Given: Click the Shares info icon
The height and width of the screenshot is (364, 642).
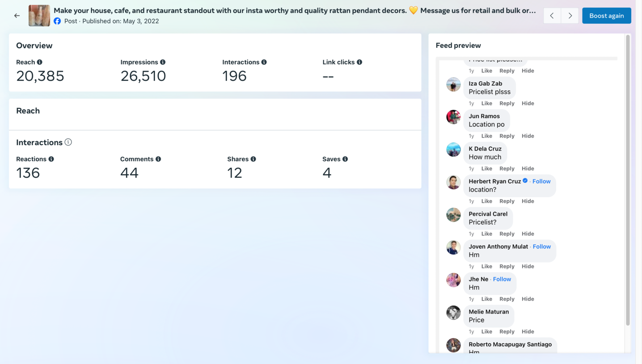Looking at the screenshot, I should tap(253, 159).
